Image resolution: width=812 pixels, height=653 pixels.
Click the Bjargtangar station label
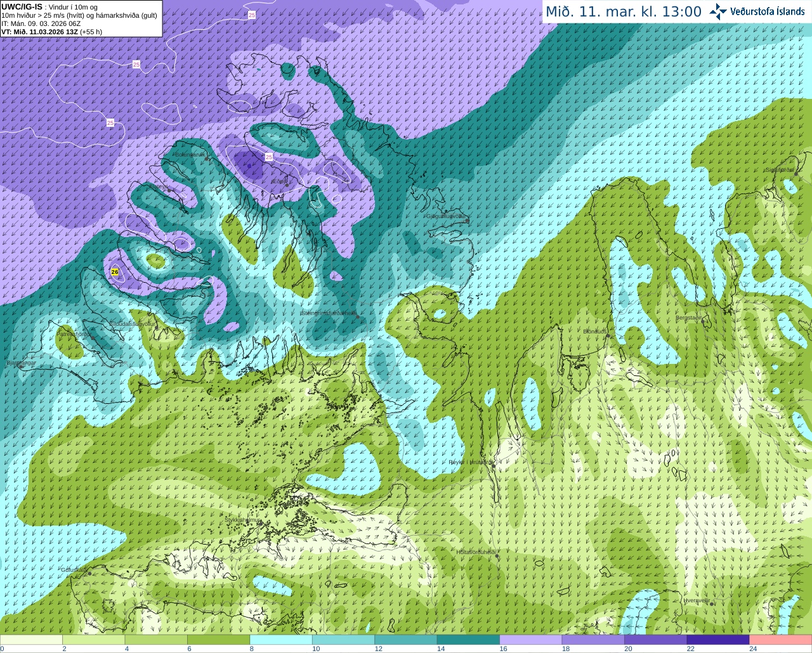pos(21,363)
